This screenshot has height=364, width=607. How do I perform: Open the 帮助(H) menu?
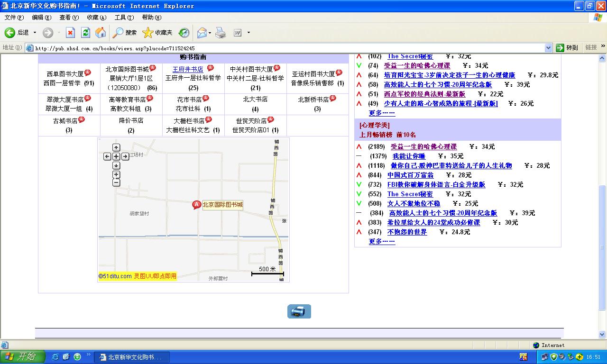point(151,18)
